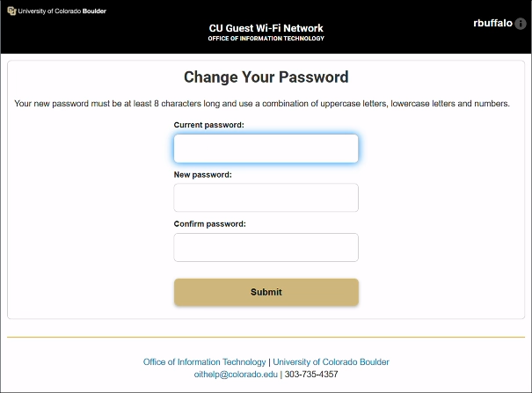Click the Confirm password label
532x393 pixels.
click(x=209, y=224)
